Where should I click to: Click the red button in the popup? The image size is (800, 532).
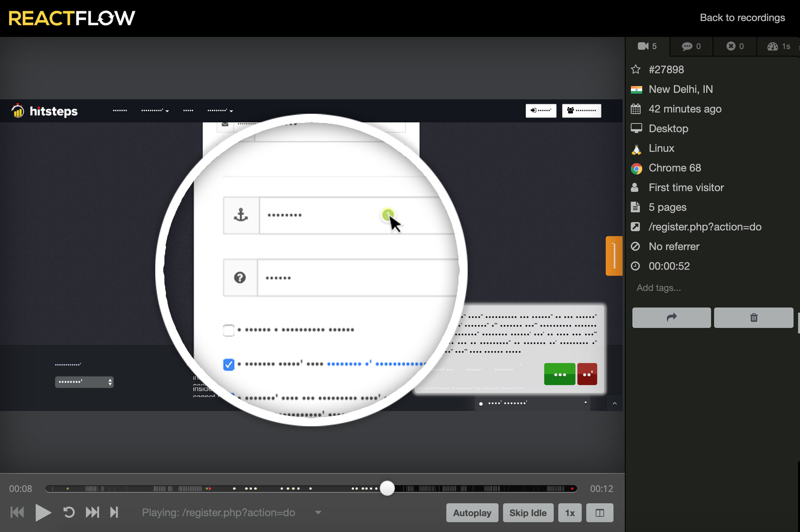coord(587,374)
